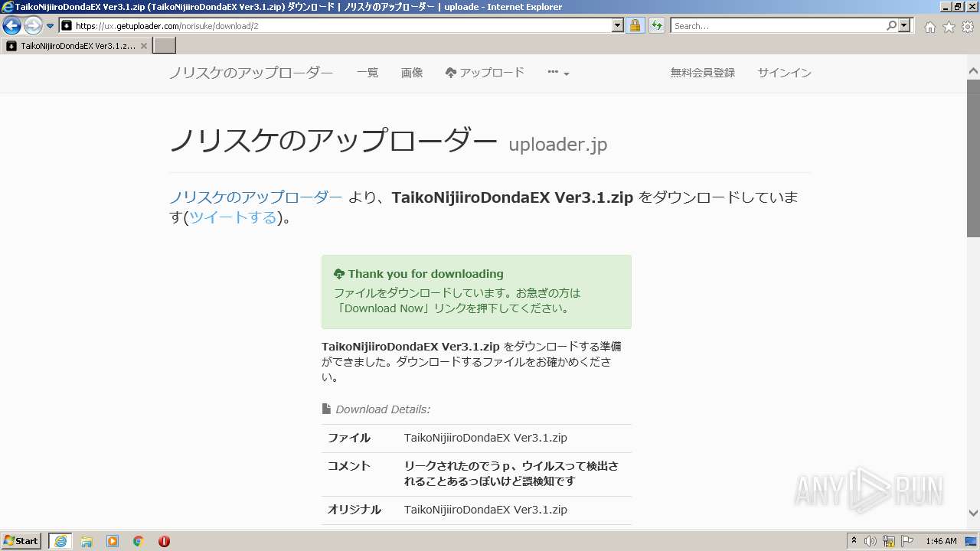Click the page scrollbar up arrow

pyautogui.click(x=973, y=71)
